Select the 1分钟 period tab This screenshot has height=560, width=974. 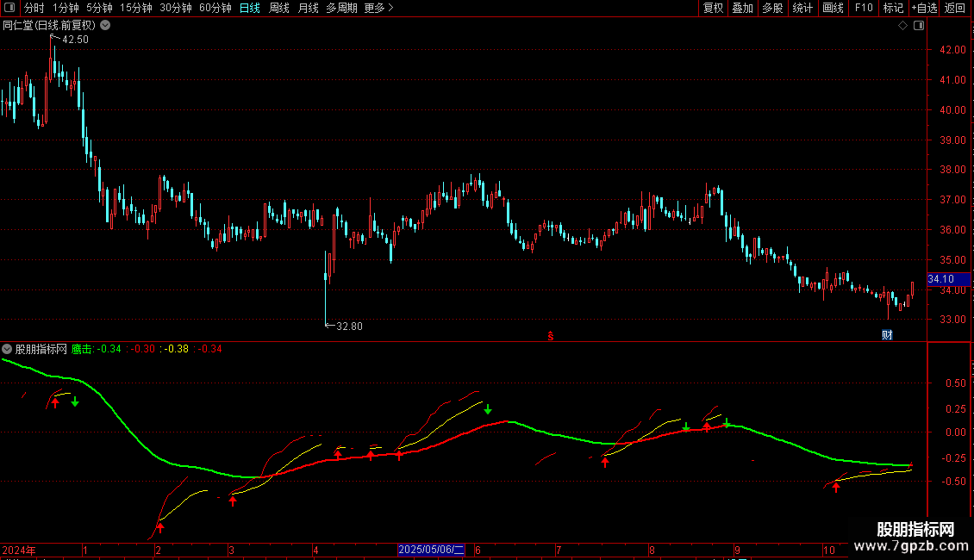(66, 8)
